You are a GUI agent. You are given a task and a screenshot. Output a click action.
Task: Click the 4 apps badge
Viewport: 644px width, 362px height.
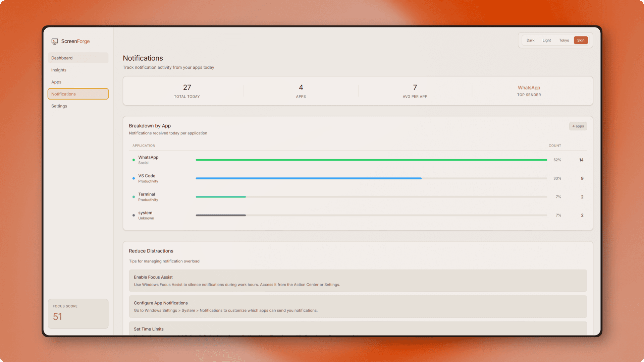click(578, 126)
